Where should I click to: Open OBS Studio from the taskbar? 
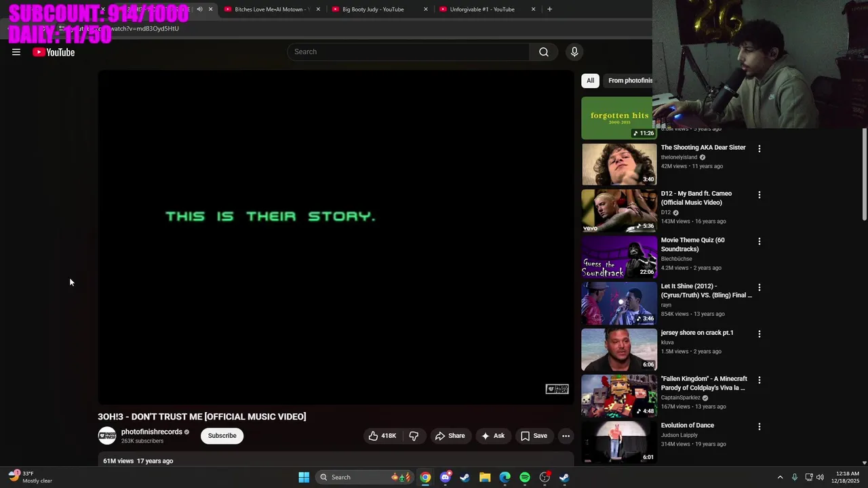pyautogui.click(x=545, y=477)
